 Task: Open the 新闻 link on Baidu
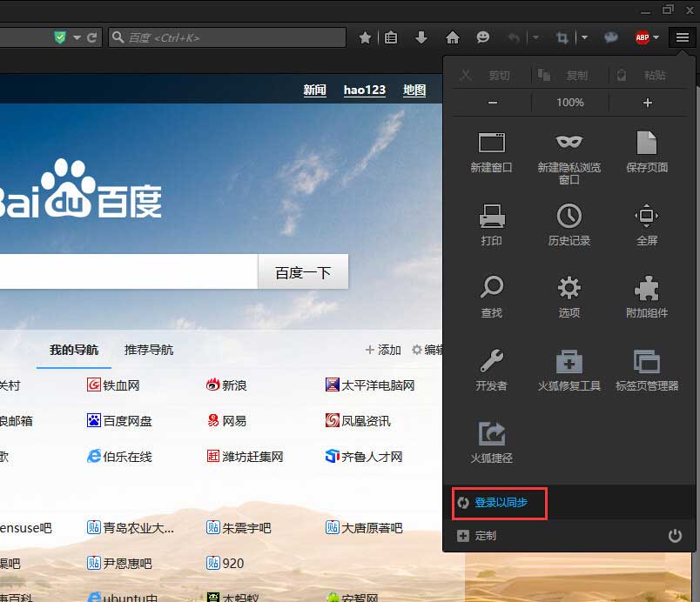314,90
